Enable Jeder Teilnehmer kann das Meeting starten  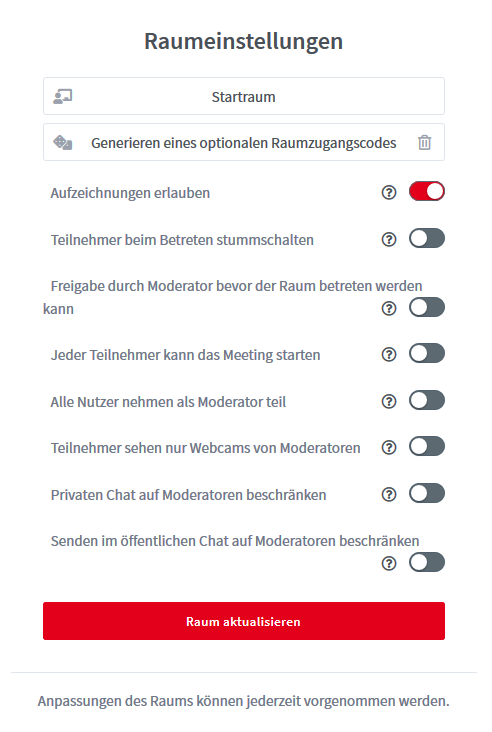coord(427,354)
